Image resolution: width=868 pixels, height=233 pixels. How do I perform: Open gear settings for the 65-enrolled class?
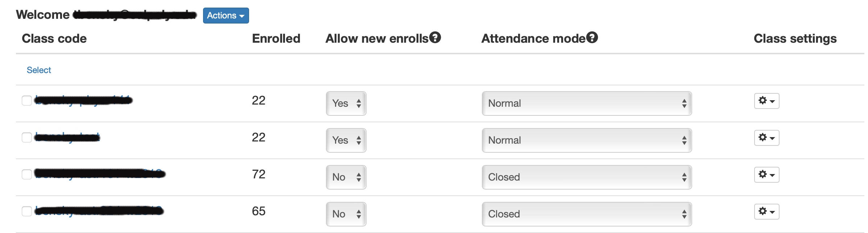[x=766, y=212]
